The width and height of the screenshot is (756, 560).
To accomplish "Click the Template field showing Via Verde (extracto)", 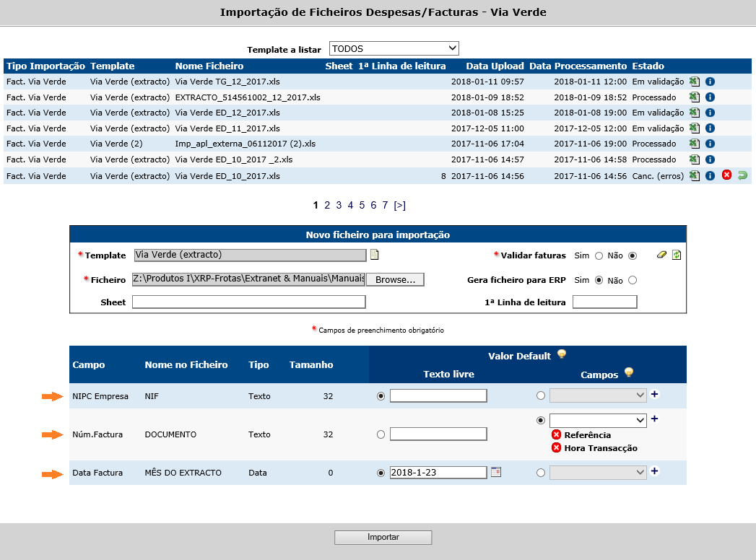I will tap(250, 255).
